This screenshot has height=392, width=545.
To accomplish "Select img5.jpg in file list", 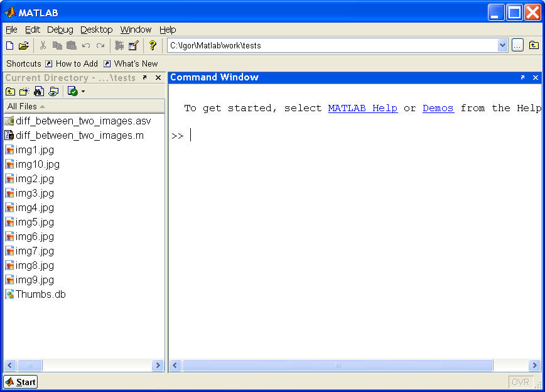I will [x=35, y=222].
